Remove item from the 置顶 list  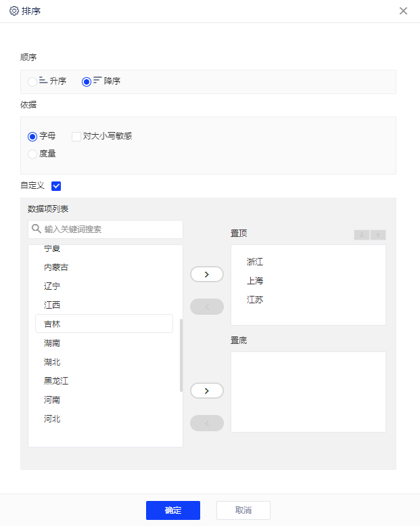tap(207, 307)
